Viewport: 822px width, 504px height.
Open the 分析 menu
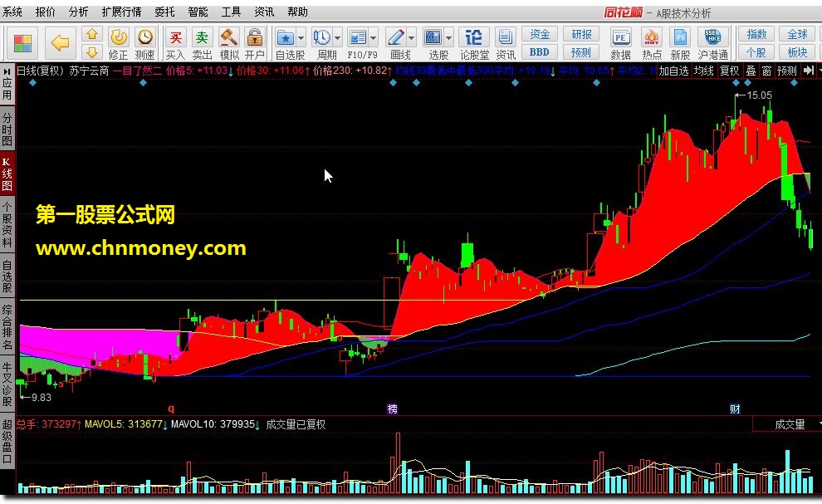(79, 12)
